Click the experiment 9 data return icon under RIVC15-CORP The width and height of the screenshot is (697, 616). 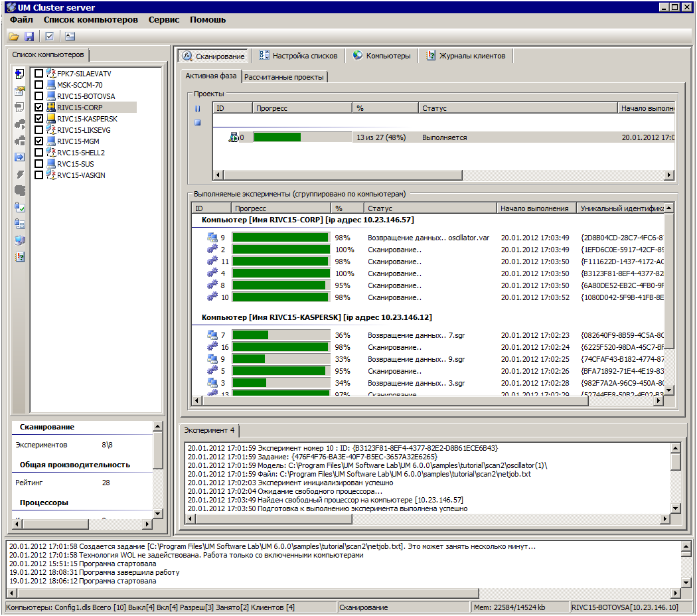point(212,238)
